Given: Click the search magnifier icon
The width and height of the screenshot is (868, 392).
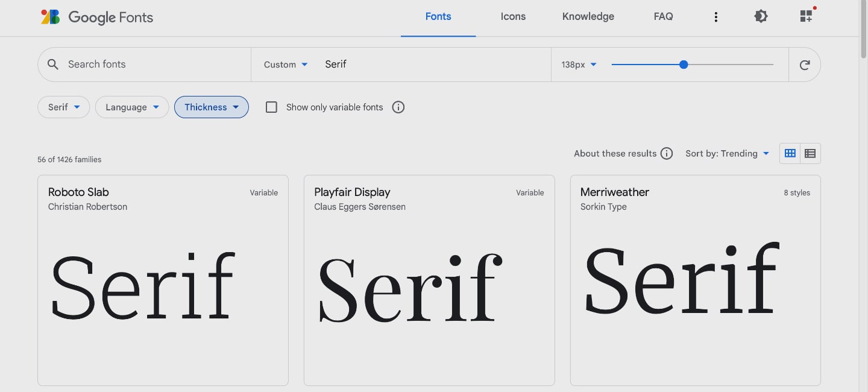Looking at the screenshot, I should pos(53,65).
